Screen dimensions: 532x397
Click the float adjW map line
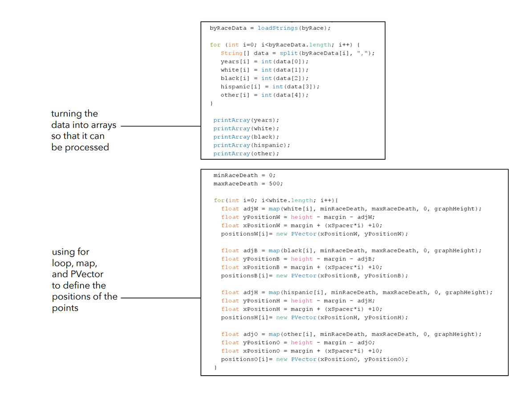[351, 209]
